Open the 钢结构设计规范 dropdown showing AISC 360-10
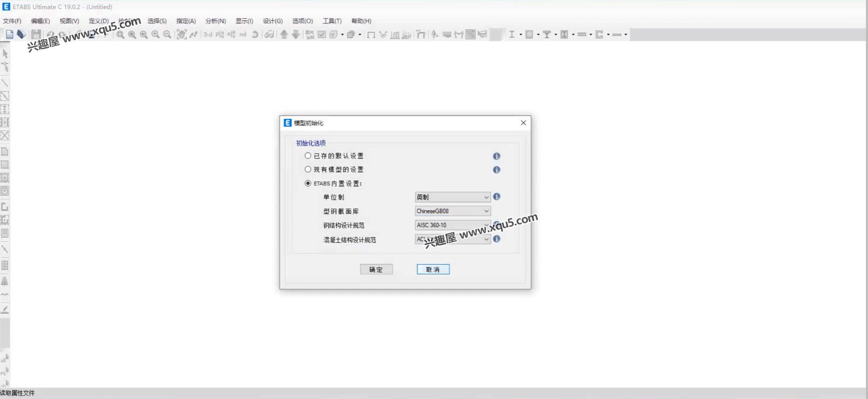 [x=453, y=225]
